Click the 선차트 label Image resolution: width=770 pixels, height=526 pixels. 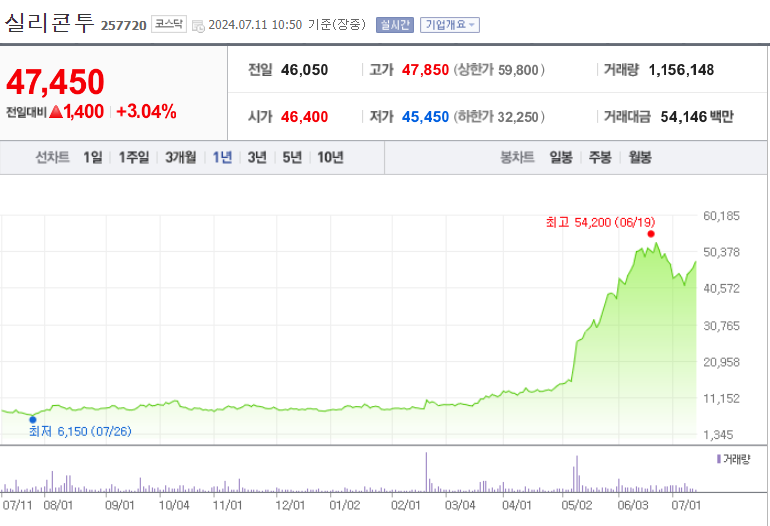pos(53,157)
